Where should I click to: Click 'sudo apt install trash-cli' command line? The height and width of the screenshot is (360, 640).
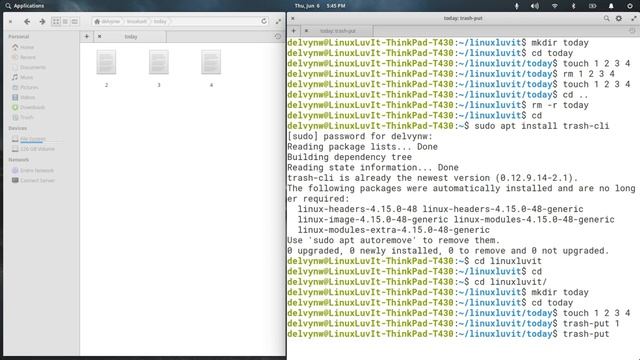[541, 126]
